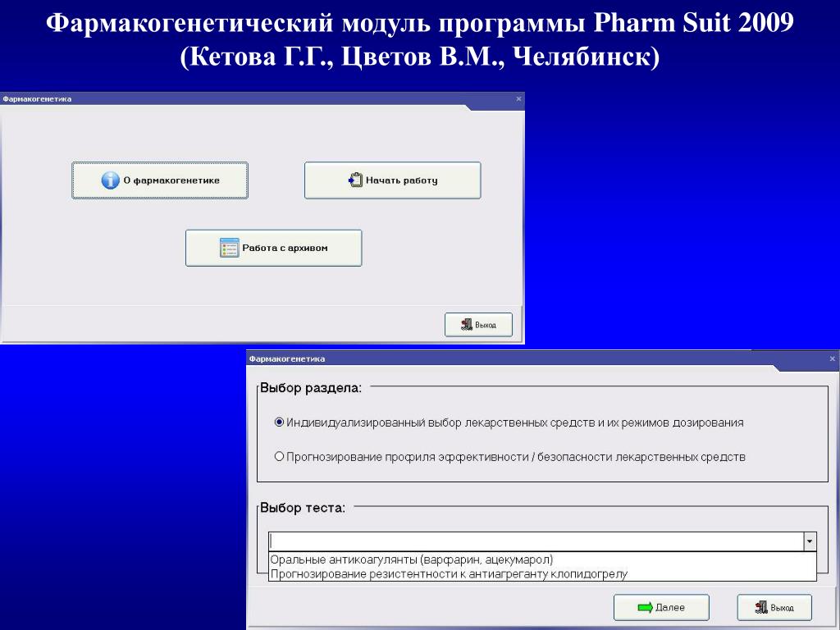Viewport: 840px width, 630px height.
Task: Click the blue info icon on О фармакогенетике
Action: pos(111,180)
